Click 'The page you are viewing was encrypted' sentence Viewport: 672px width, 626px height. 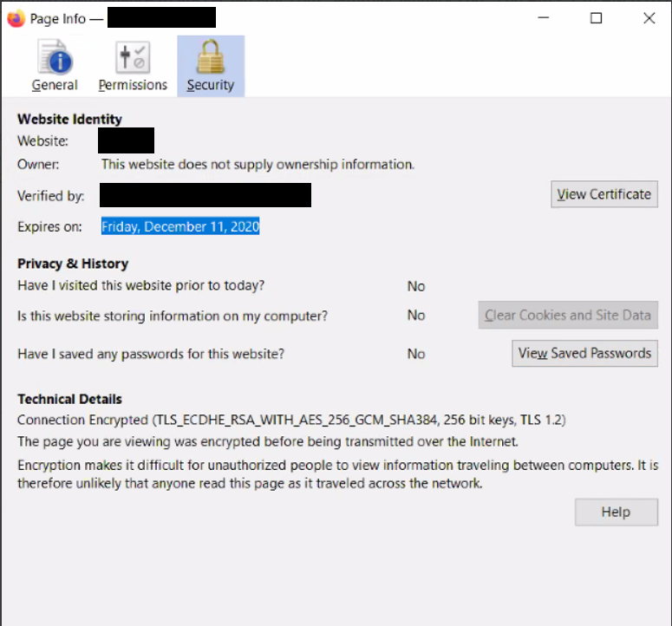coord(268,442)
